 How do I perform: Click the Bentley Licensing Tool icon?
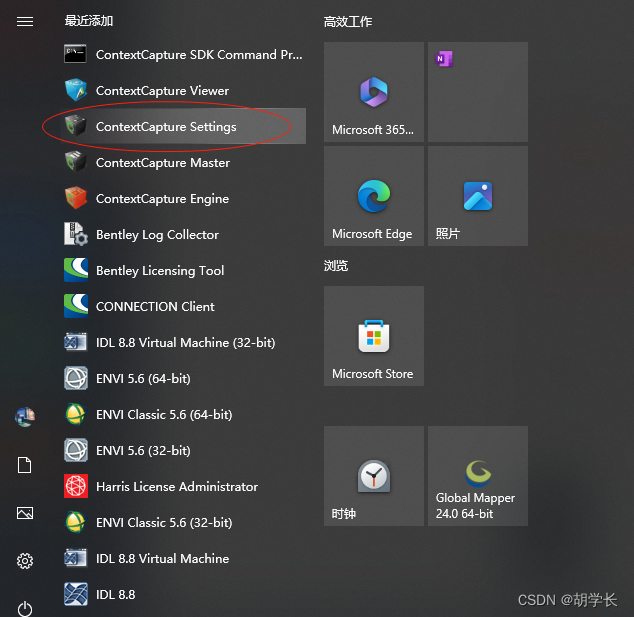76,270
